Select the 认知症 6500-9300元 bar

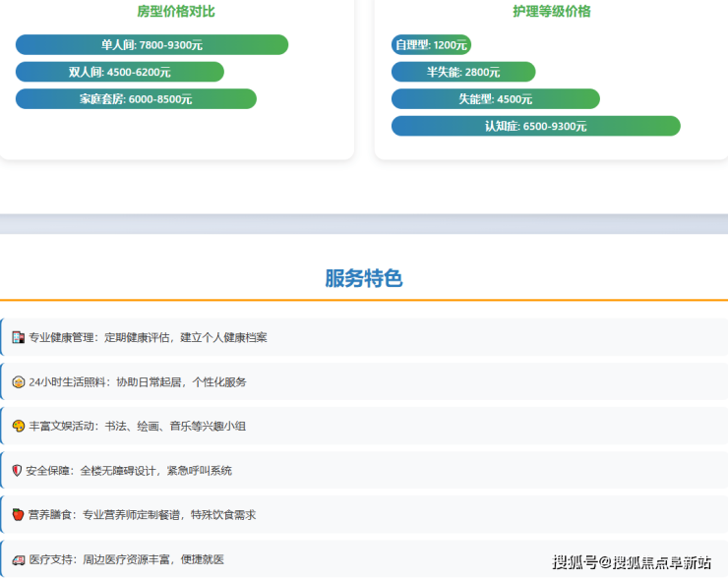pos(535,126)
